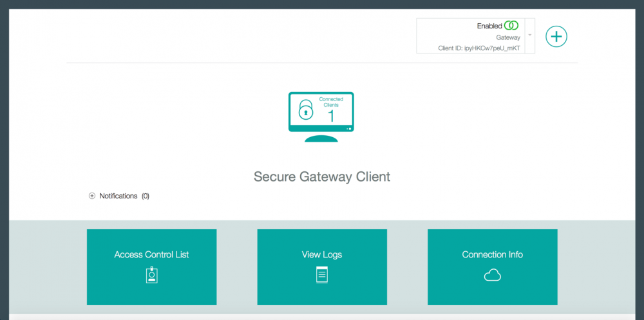
Task: Click the green Enabled linked-rings icon
Action: coord(511,26)
